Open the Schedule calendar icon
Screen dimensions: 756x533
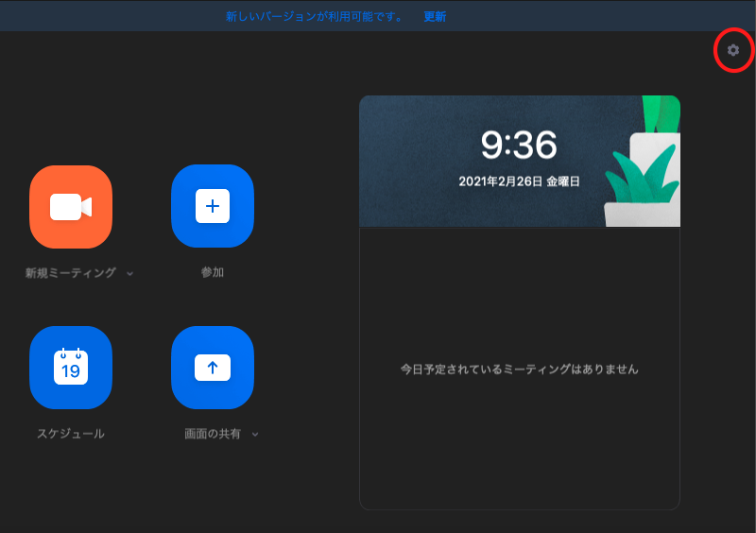[71, 367]
